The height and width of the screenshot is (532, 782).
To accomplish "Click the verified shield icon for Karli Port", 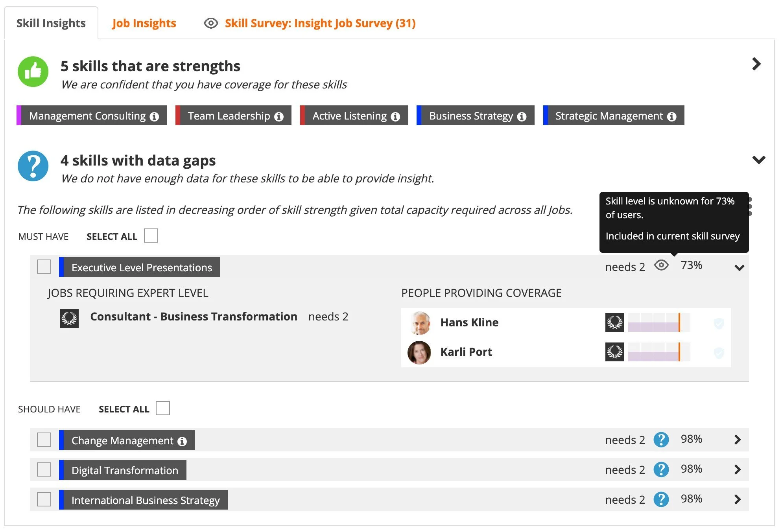I will point(719,353).
